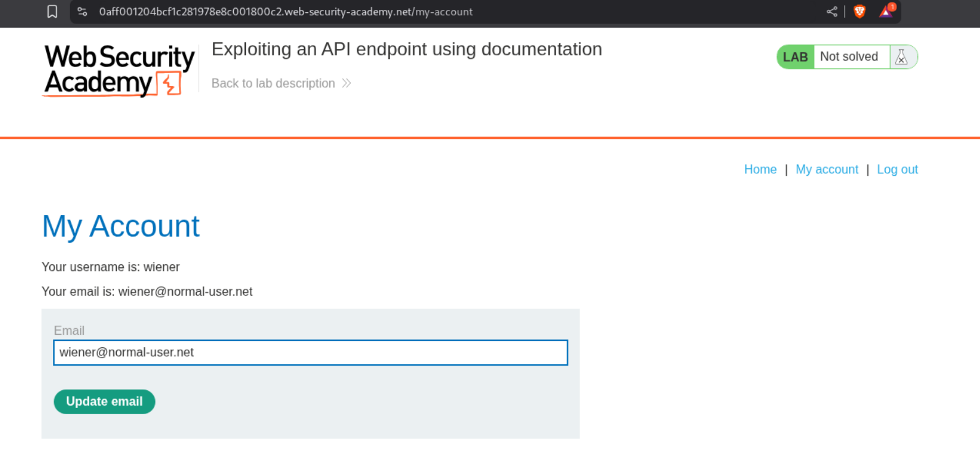This screenshot has width=980, height=456.
Task: Open site settings icon beside the URL
Action: (82, 12)
